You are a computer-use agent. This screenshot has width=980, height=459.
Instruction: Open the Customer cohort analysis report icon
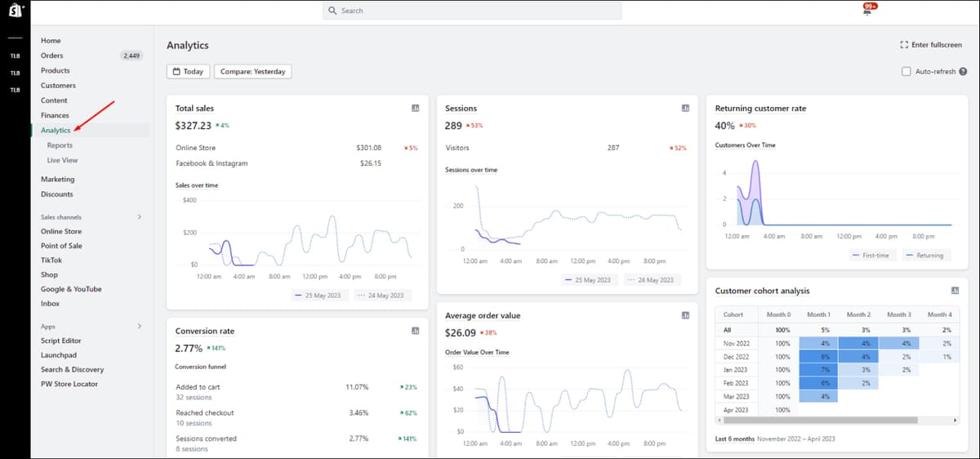[x=955, y=290]
